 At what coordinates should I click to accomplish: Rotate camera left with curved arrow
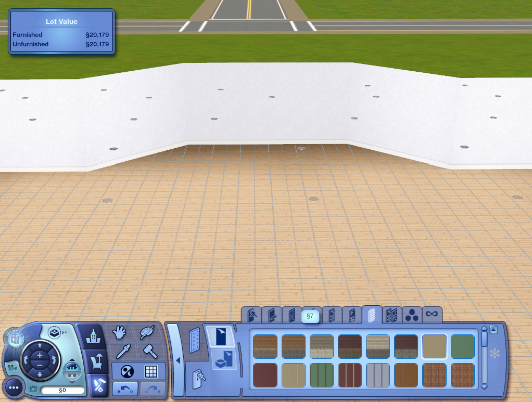tap(26, 360)
